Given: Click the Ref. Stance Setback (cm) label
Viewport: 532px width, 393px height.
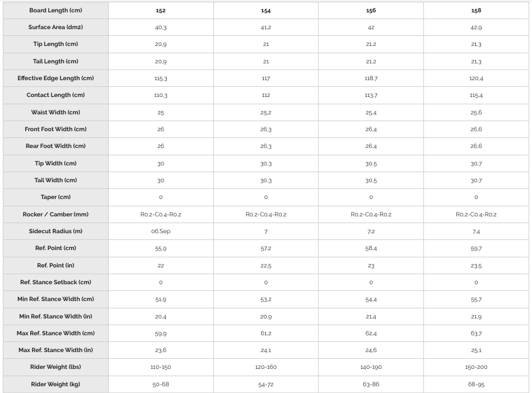Looking at the screenshot, I should [55, 282].
